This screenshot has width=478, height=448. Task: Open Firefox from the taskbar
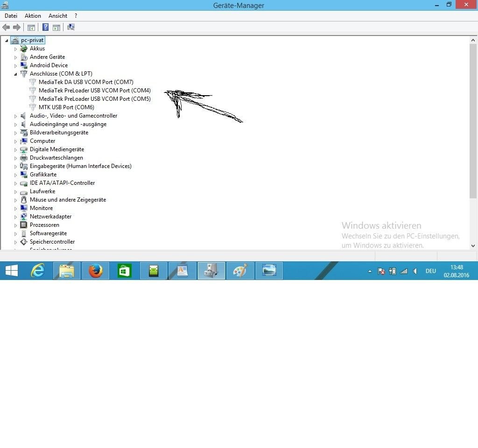point(96,271)
